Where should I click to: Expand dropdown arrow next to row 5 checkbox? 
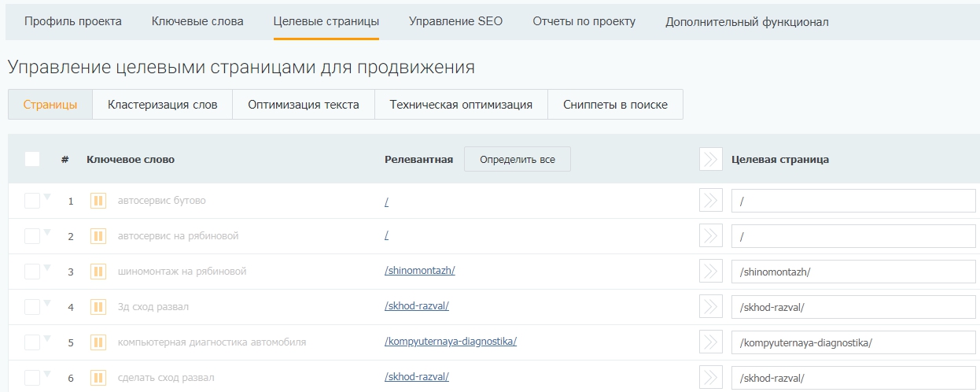coord(46,338)
